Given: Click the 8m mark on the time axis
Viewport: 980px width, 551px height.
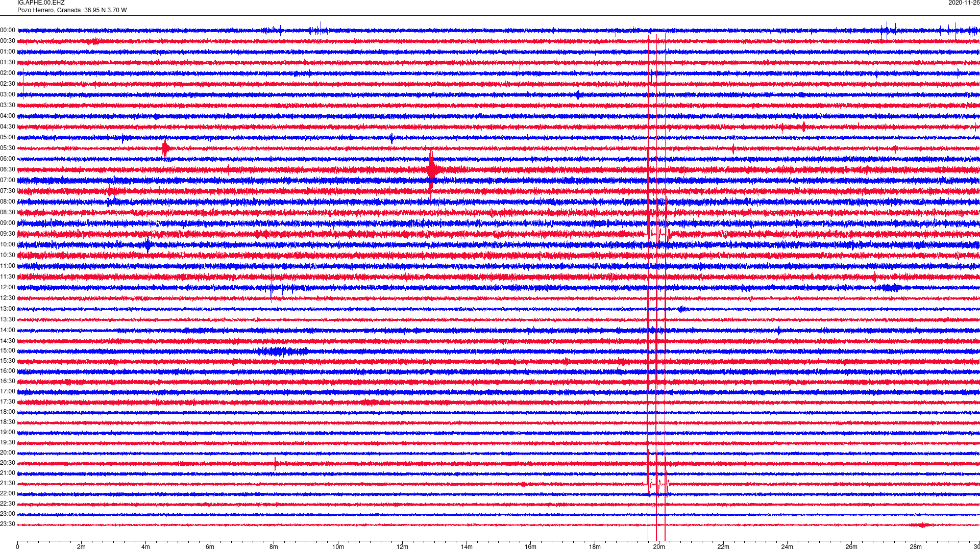Looking at the screenshot, I should [x=274, y=547].
